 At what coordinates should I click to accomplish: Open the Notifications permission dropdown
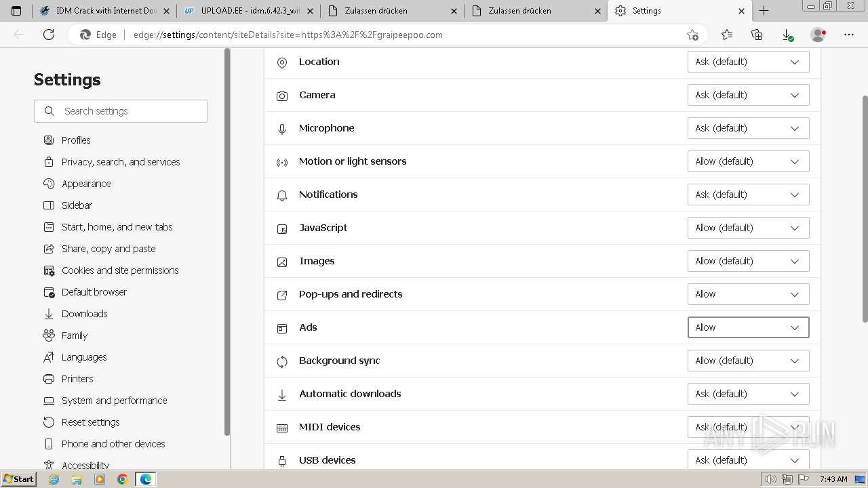click(x=748, y=195)
